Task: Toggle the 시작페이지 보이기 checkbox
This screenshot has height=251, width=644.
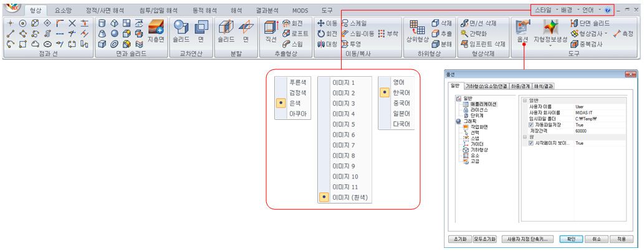Action: 531,143
